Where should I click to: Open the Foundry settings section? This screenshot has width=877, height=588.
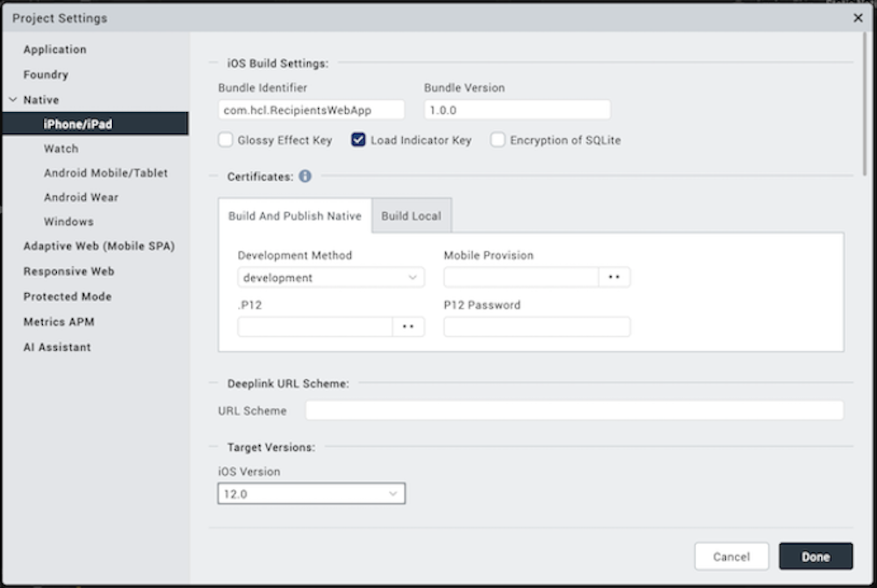45,75
